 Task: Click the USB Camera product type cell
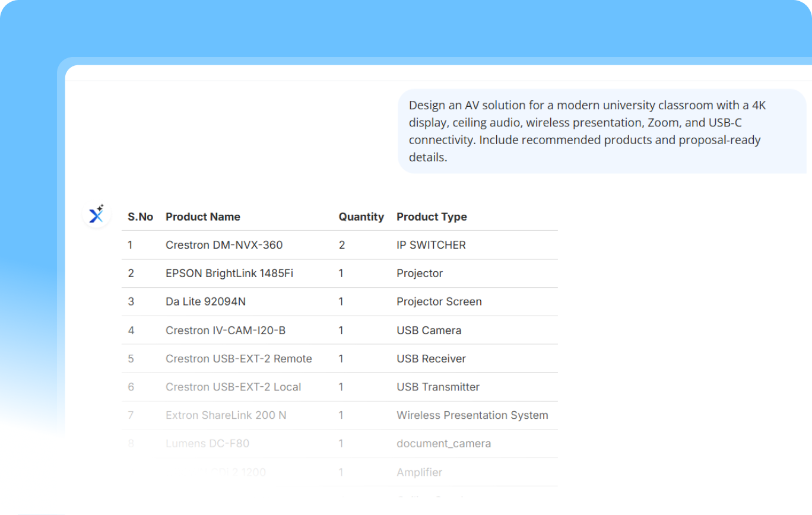point(429,330)
